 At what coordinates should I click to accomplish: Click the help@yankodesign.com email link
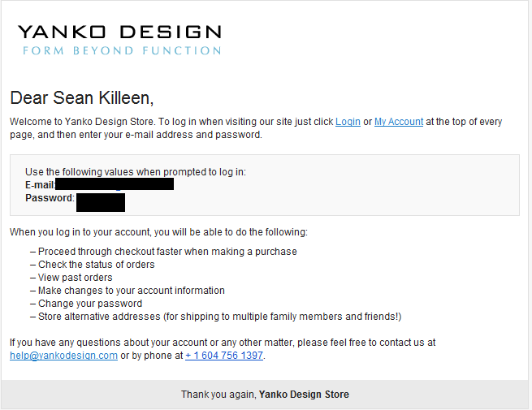[x=64, y=356]
